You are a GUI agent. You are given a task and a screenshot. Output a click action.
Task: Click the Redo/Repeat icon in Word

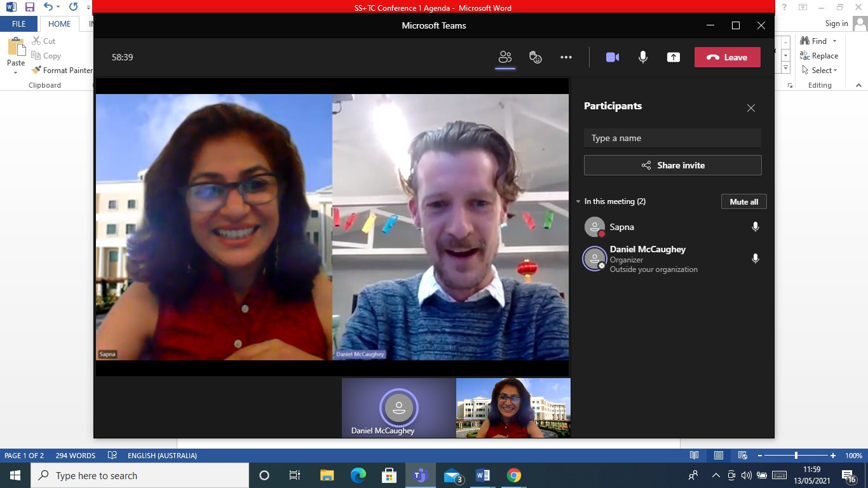coord(73,8)
